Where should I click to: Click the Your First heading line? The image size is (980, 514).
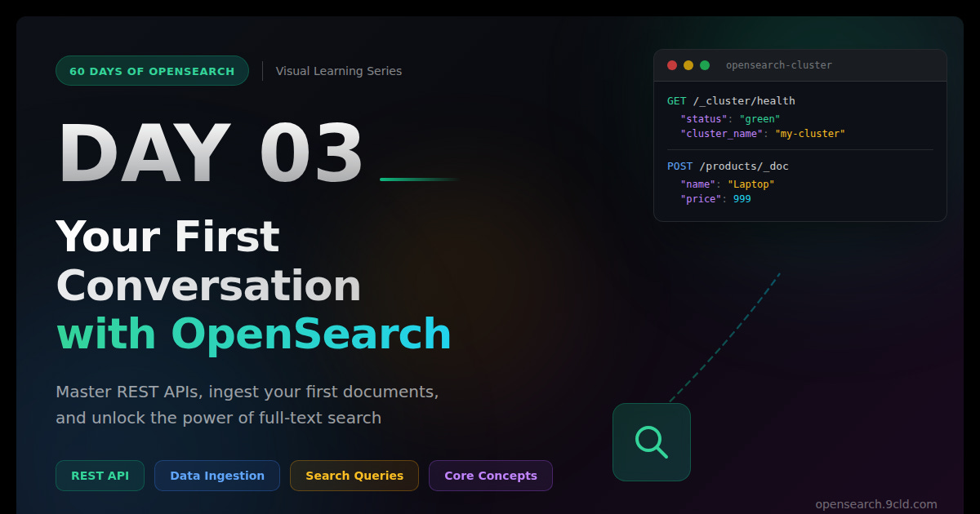167,237
